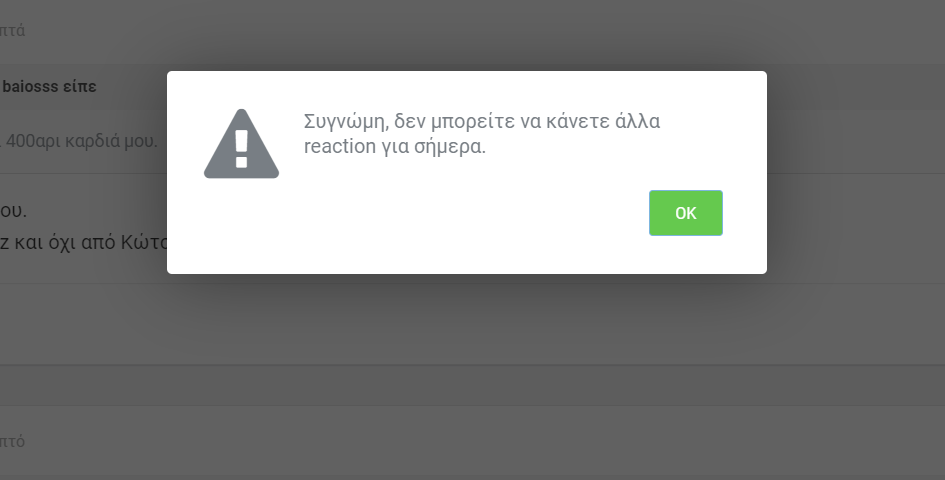Select the word Συγνώμη in the alert
945x480 pixels.
(x=344, y=122)
